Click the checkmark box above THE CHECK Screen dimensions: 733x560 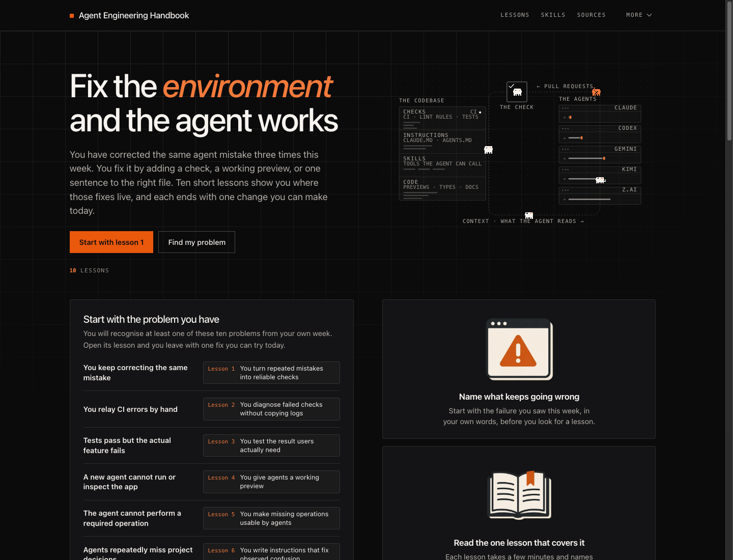point(517,92)
